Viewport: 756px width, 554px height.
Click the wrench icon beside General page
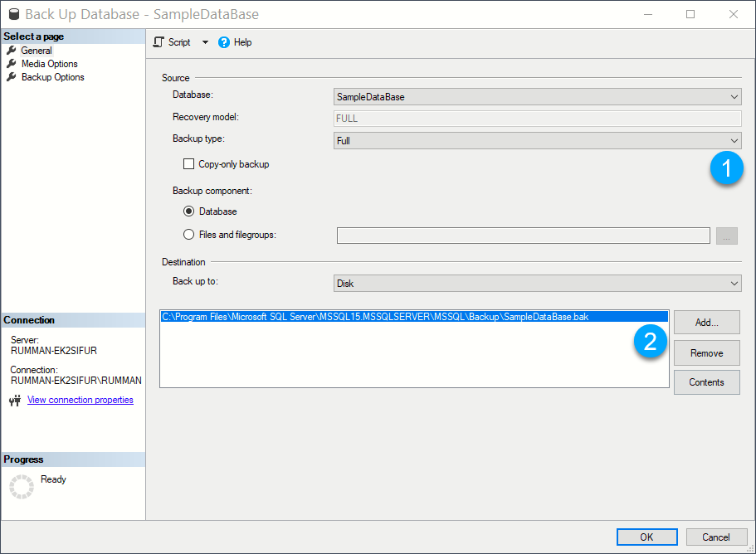coord(10,50)
